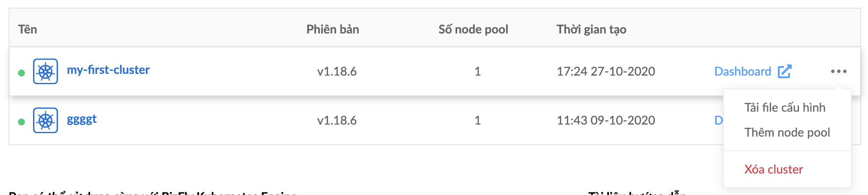868x195 pixels.
Task: Open the my-first-cluster link
Action: coord(108,70)
